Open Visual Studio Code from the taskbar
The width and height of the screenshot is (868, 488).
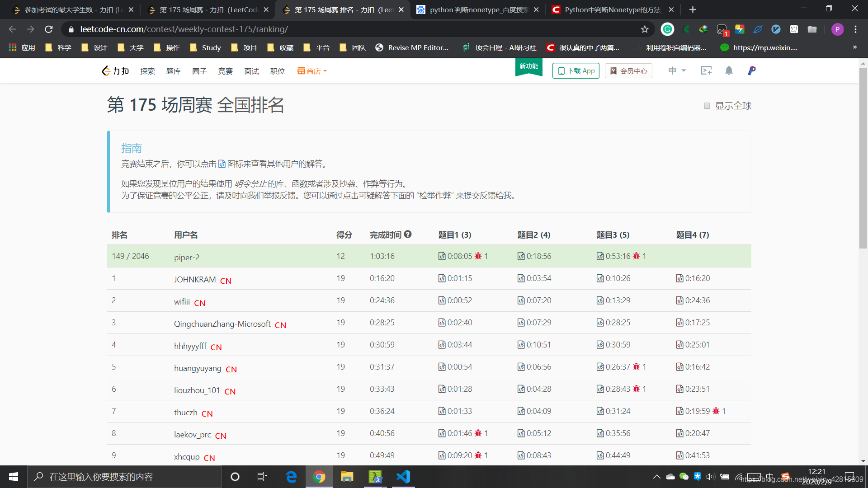tap(403, 477)
